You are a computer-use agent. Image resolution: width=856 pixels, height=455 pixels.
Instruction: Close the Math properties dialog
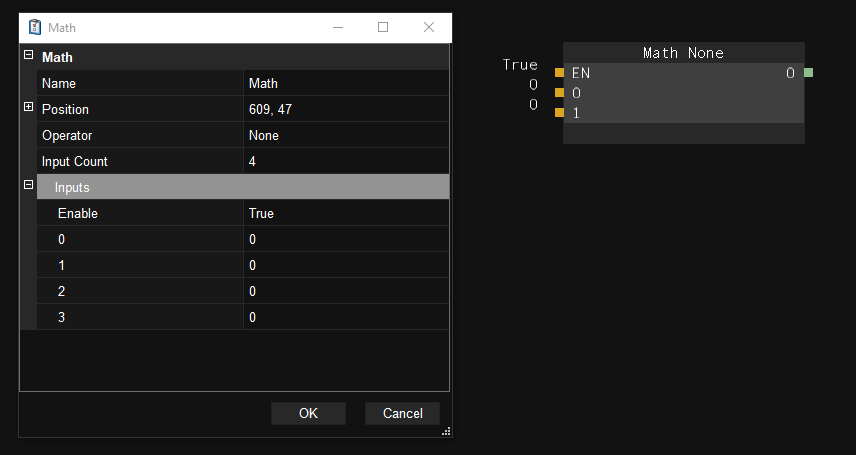click(429, 27)
